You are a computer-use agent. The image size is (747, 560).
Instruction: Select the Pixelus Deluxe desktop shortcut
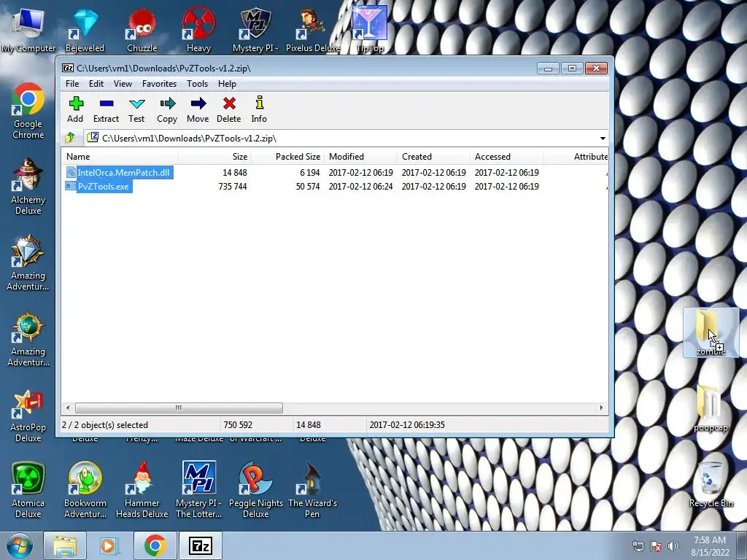tap(312, 30)
